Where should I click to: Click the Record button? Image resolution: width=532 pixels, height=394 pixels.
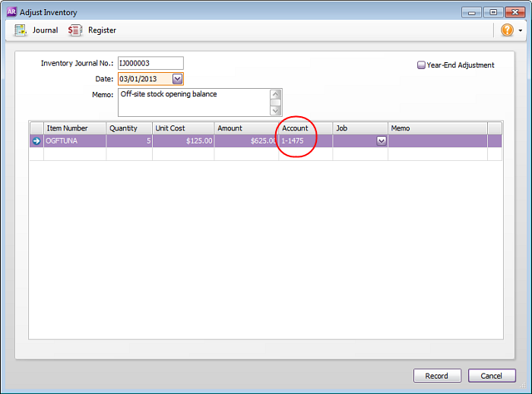tap(436, 376)
